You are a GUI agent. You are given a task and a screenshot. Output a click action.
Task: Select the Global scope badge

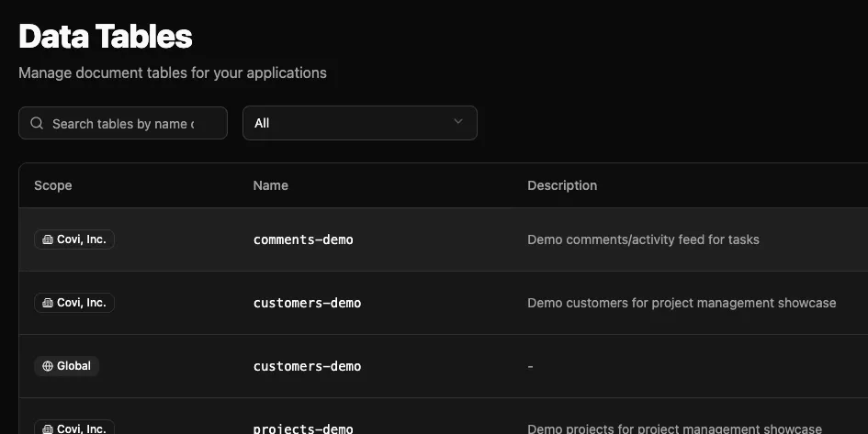coord(67,366)
